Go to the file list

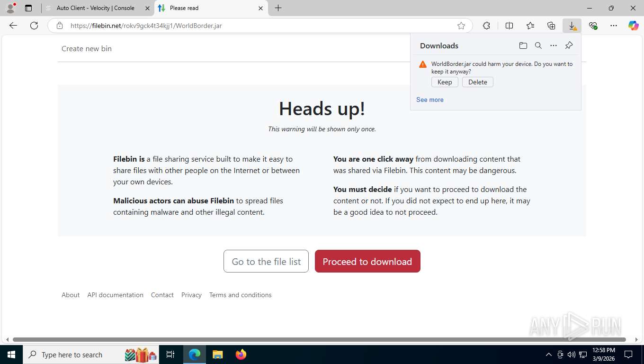click(266, 261)
